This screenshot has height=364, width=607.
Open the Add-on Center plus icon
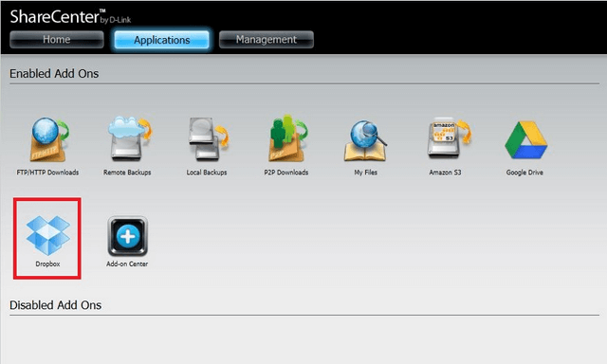coord(128,236)
